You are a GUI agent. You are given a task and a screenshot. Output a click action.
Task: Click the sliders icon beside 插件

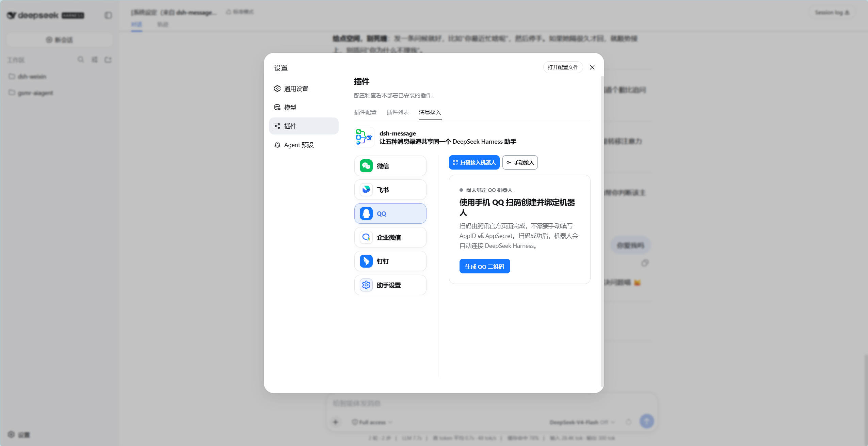(x=277, y=126)
